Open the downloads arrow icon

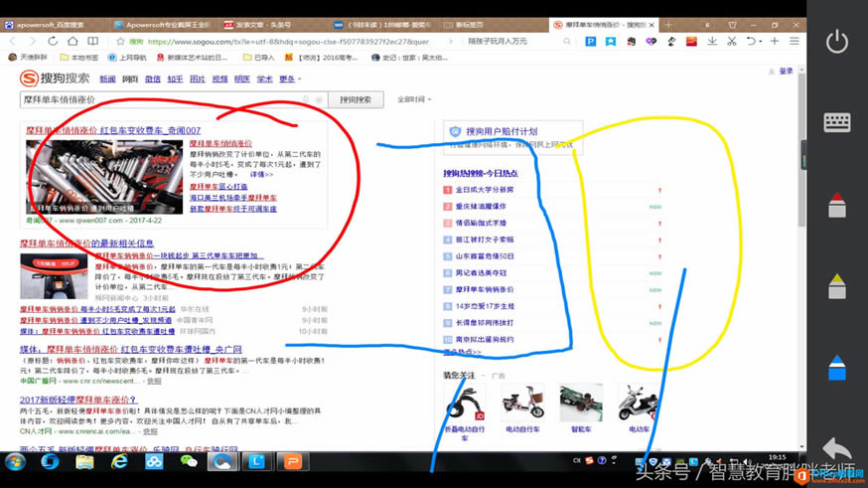pyautogui.click(x=712, y=41)
